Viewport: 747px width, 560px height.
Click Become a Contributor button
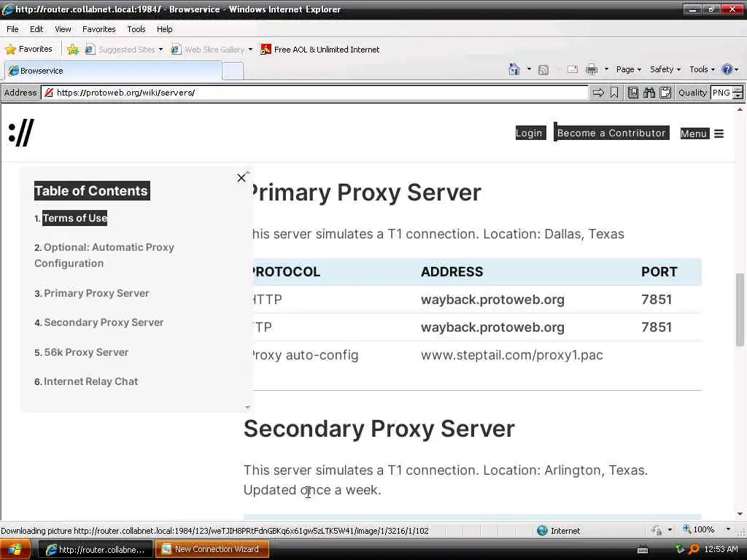pyautogui.click(x=611, y=133)
